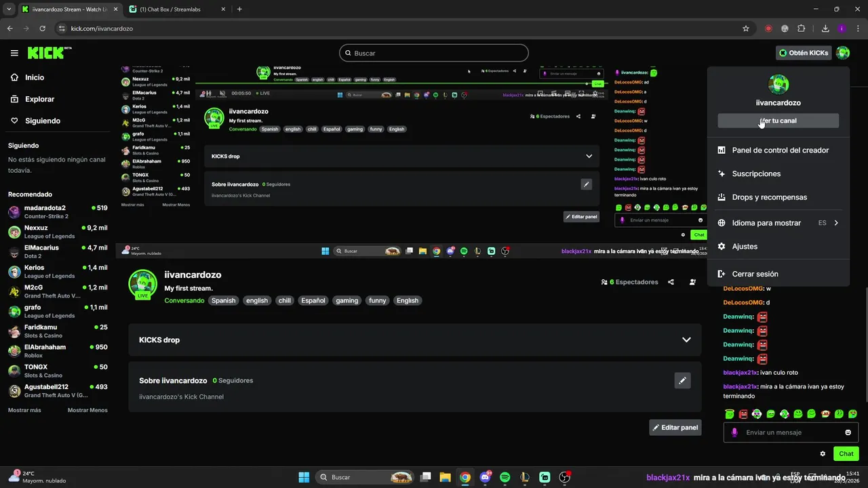Open Siguiendo in the sidebar
This screenshot has width=868, height=488.
pyautogui.click(x=43, y=121)
